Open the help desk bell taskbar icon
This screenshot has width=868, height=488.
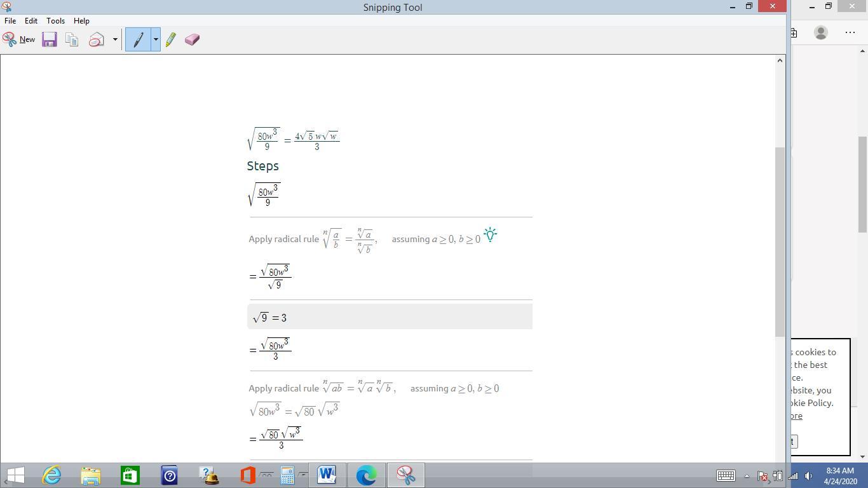[209, 475]
